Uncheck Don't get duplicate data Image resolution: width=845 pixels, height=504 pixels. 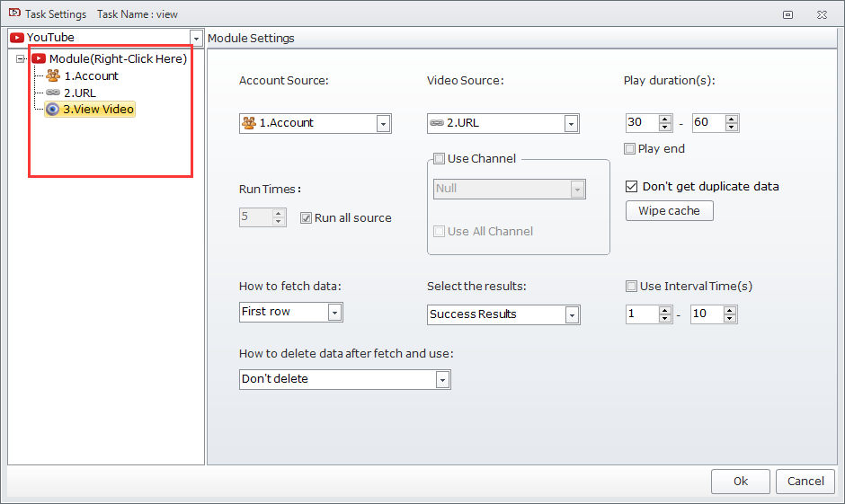631,187
